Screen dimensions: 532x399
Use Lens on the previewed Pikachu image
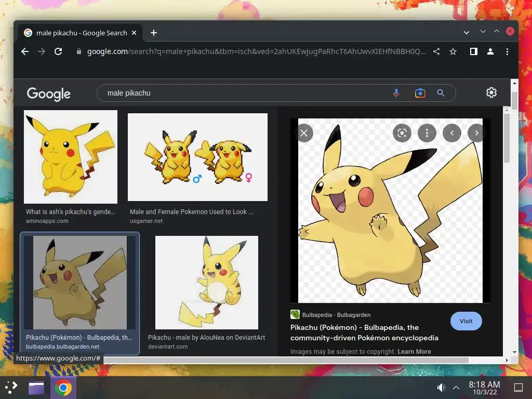pyautogui.click(x=402, y=133)
